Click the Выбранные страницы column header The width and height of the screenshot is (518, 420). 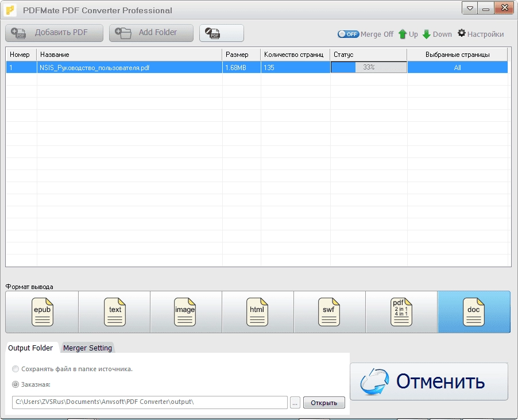pos(457,55)
